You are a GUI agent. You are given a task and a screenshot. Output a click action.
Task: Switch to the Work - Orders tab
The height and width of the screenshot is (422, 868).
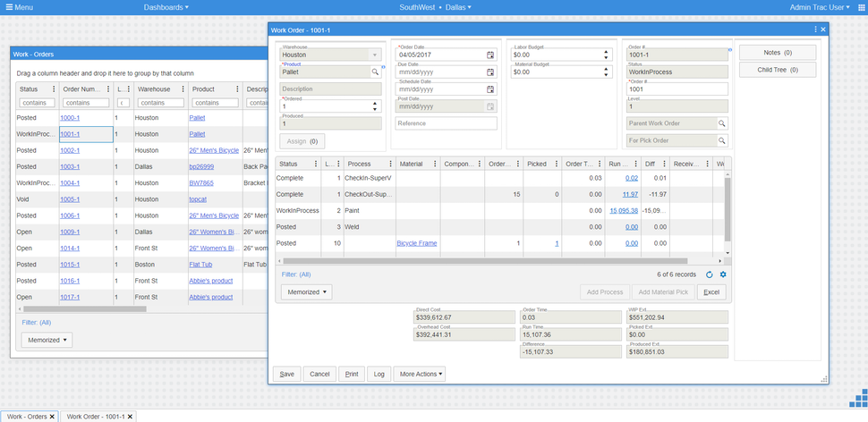point(27,417)
